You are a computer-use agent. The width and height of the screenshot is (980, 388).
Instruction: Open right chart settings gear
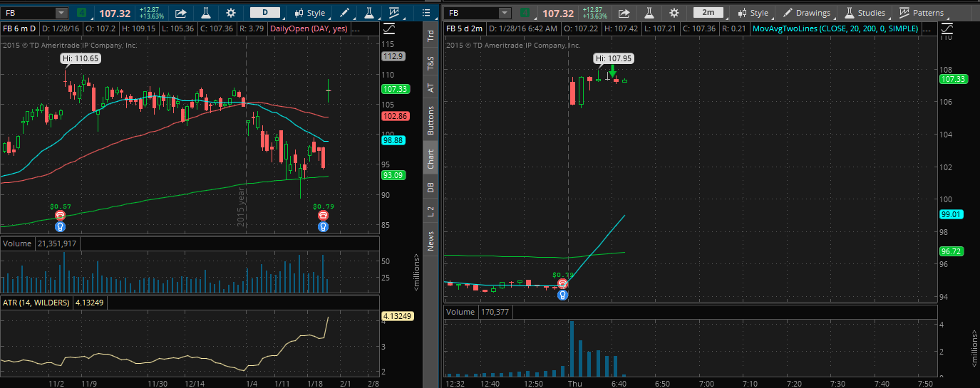(674, 13)
